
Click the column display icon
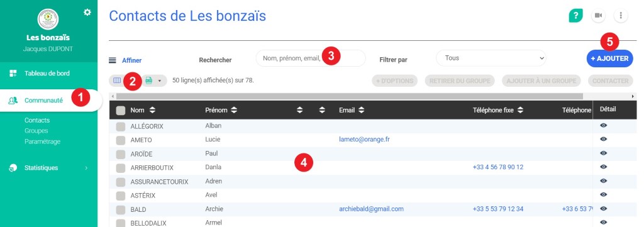point(117,80)
